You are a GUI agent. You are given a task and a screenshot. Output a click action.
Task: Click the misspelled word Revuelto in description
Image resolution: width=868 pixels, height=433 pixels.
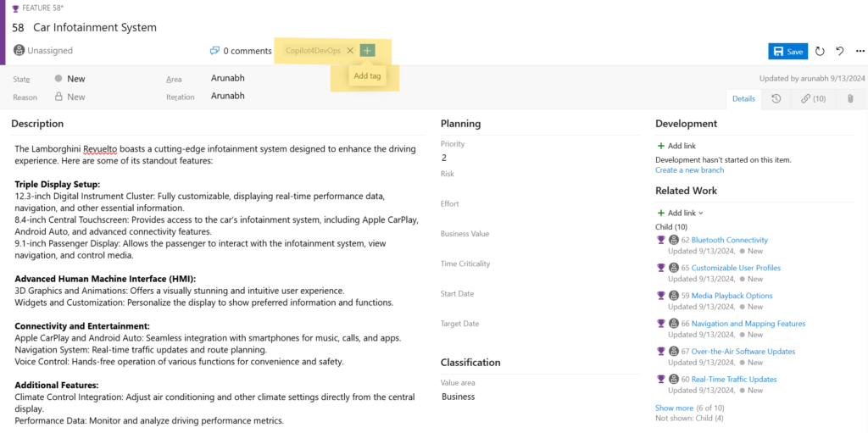point(100,149)
